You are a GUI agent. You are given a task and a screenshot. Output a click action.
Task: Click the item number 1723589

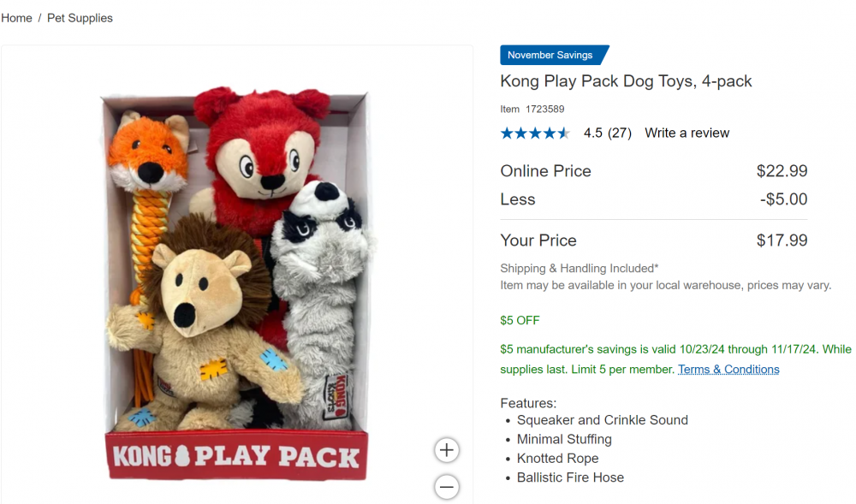[x=544, y=110]
